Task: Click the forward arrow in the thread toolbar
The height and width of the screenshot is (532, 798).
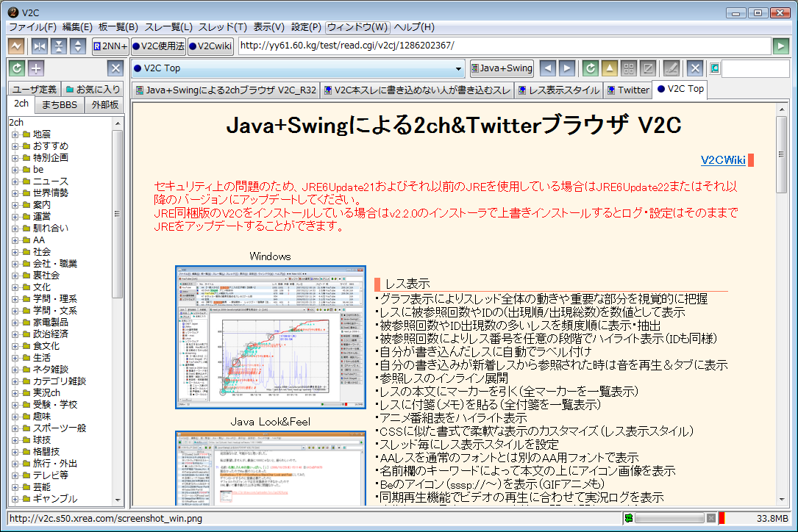Action: [566, 68]
